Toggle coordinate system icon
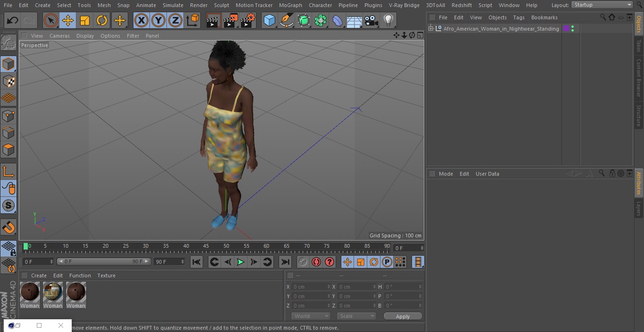 [x=193, y=20]
